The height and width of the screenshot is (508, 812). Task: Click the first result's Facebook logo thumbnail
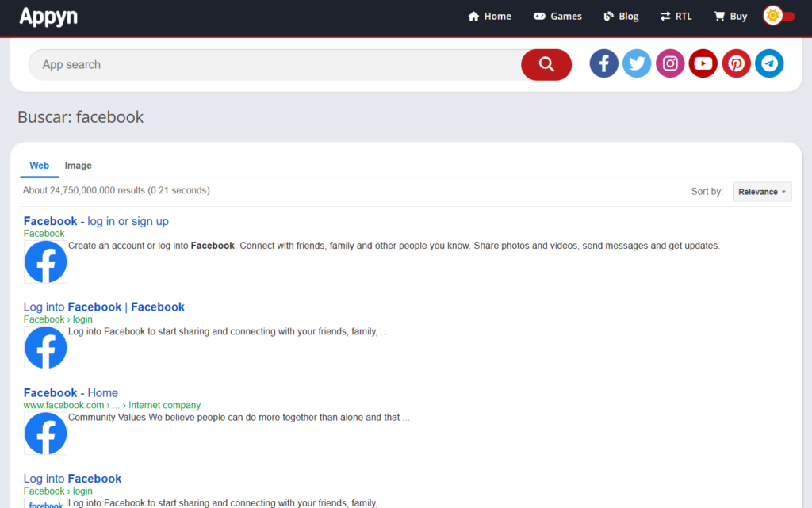tap(45, 262)
